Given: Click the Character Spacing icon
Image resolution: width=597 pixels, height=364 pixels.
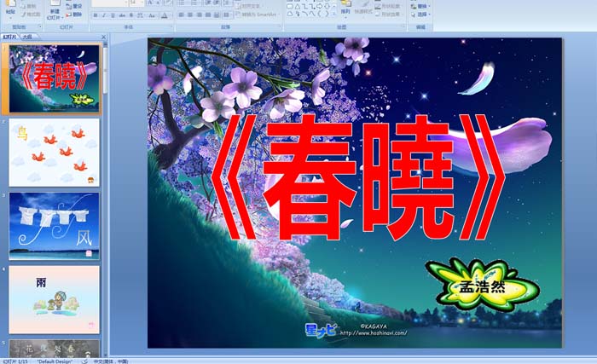Looking at the screenshot, I should tap(140, 15).
